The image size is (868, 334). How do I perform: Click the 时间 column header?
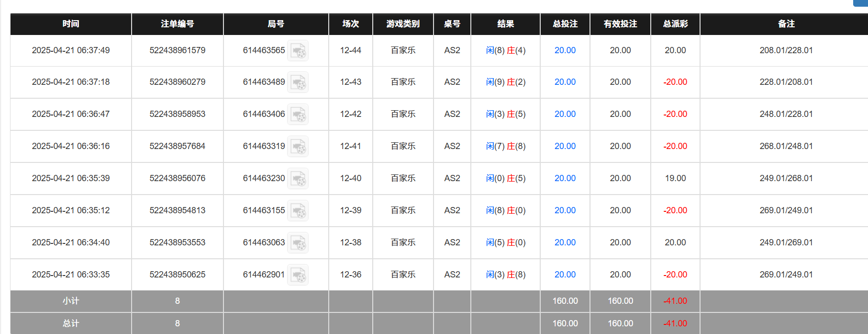70,23
